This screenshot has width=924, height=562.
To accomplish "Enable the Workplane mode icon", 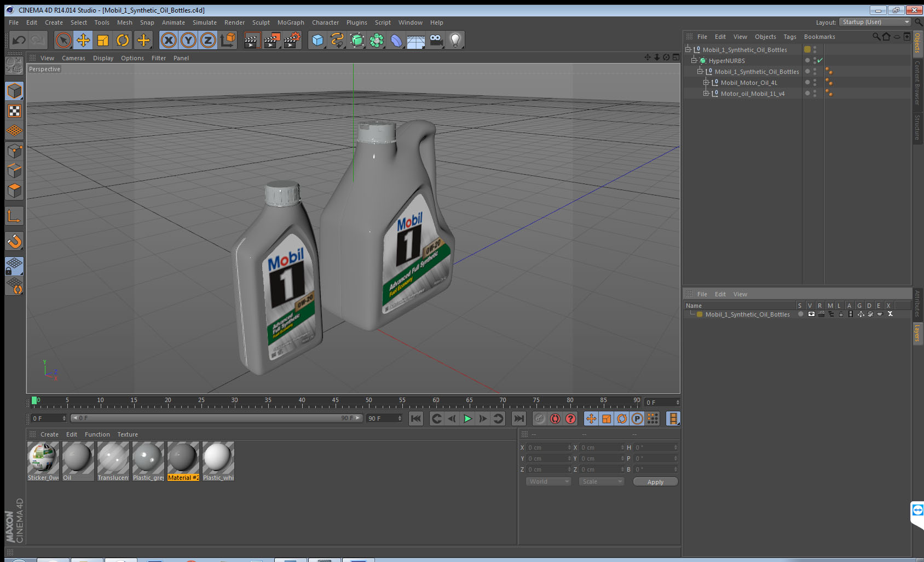I will (x=15, y=131).
